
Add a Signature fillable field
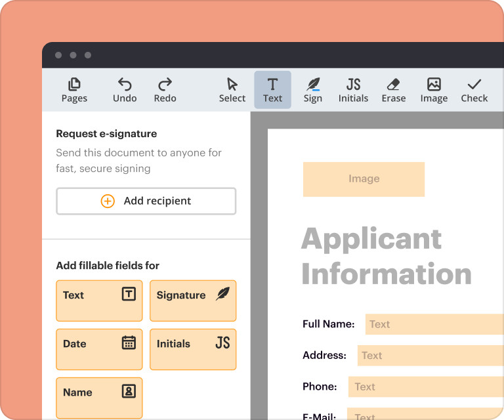(x=193, y=301)
